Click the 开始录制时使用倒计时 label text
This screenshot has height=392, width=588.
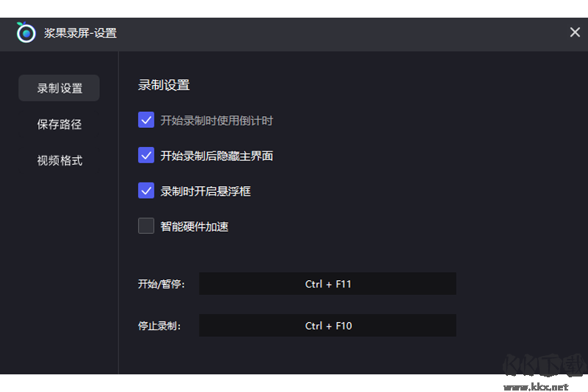pyautogui.click(x=217, y=121)
